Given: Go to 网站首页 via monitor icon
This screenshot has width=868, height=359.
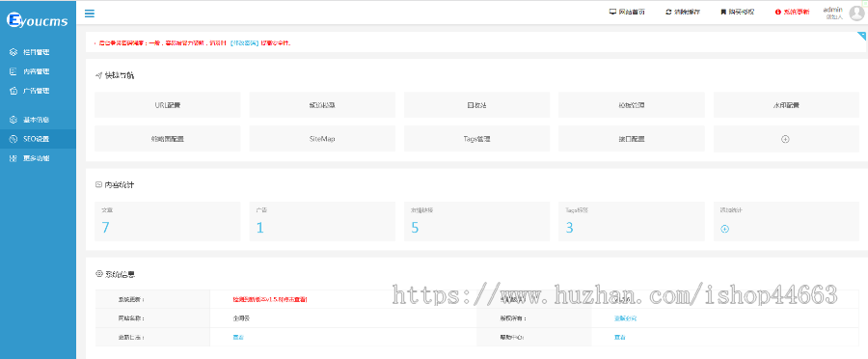Looking at the screenshot, I should (627, 12).
